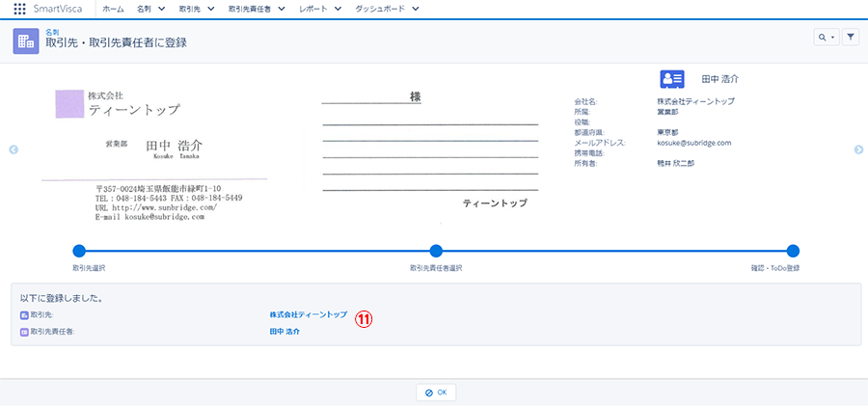Select the 取引先責任者選択 step marker
The width and height of the screenshot is (868, 406).
pos(436,251)
